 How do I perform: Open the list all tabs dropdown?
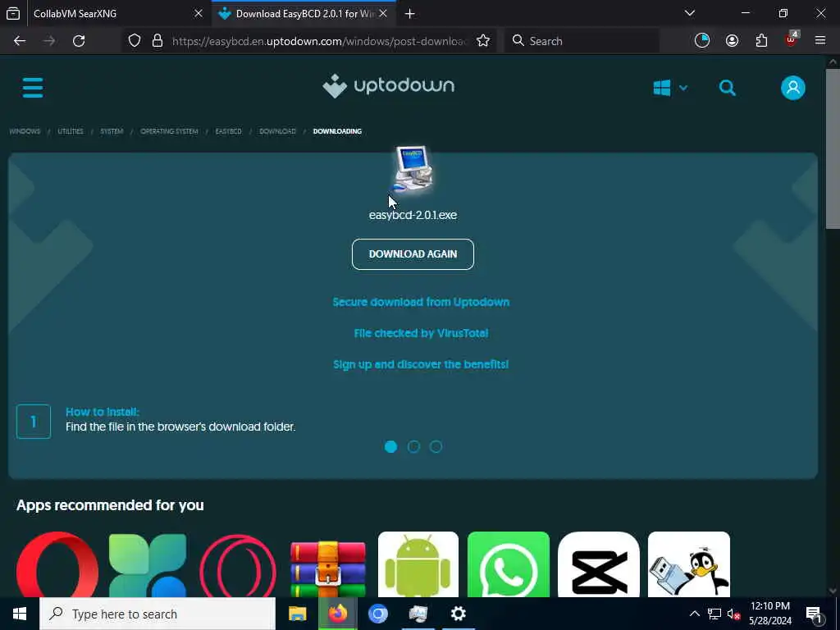click(690, 13)
